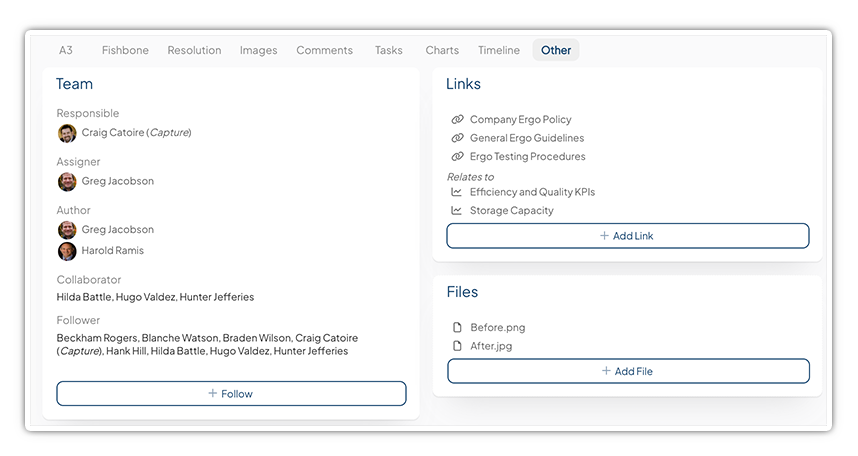The width and height of the screenshot is (858, 456).
Task: Open the Comments tab
Action: click(324, 50)
